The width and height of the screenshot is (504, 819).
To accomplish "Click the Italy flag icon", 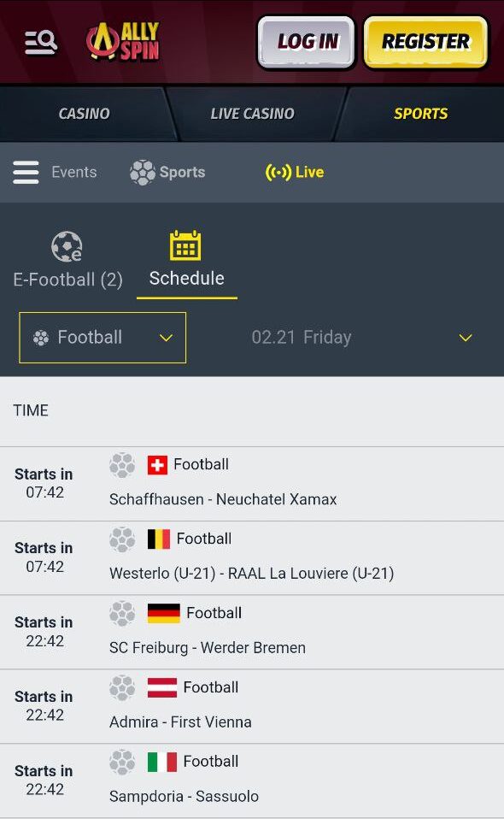I will click(x=162, y=762).
